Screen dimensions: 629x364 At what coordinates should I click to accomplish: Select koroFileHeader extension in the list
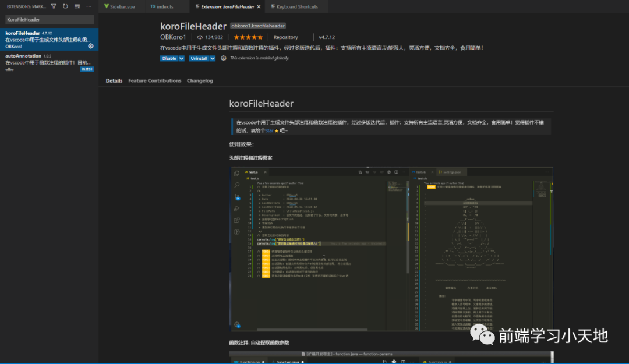49,40
